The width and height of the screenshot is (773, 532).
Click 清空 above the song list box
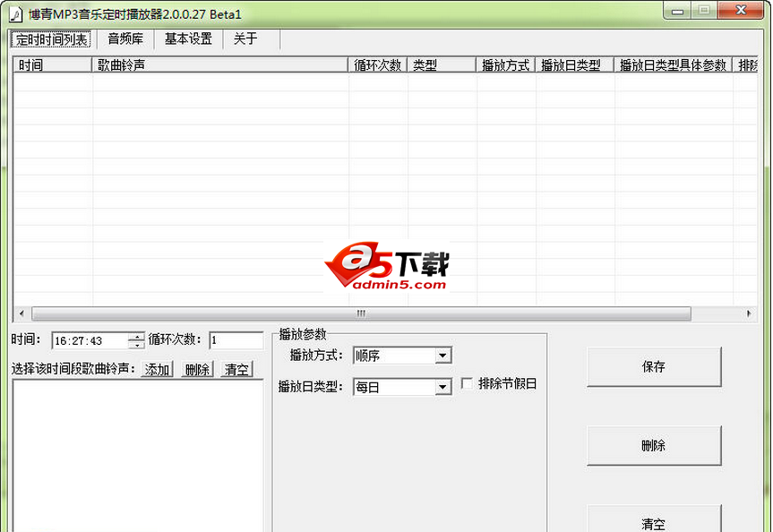pyautogui.click(x=236, y=369)
